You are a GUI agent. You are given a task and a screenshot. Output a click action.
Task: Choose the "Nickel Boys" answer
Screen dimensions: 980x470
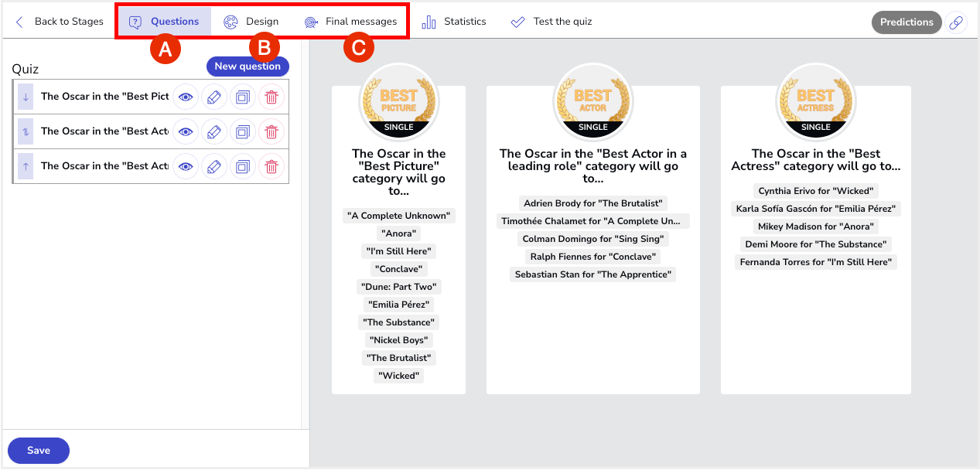(x=399, y=340)
